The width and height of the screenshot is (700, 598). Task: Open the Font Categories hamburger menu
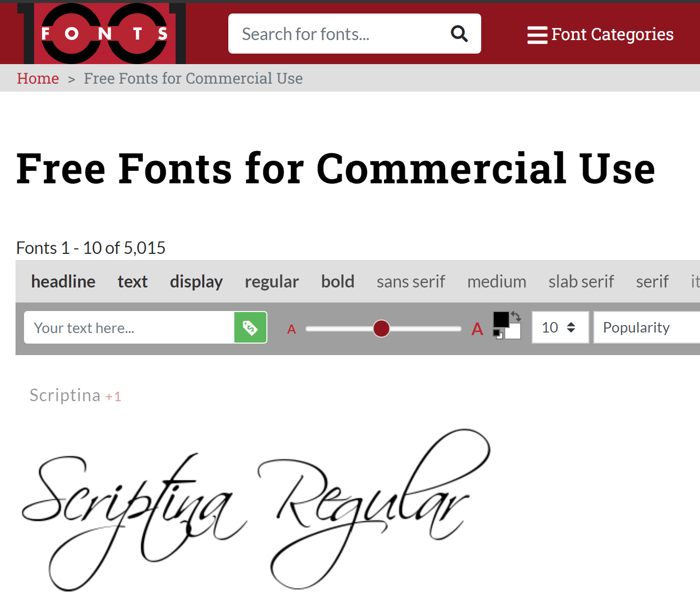pos(537,35)
